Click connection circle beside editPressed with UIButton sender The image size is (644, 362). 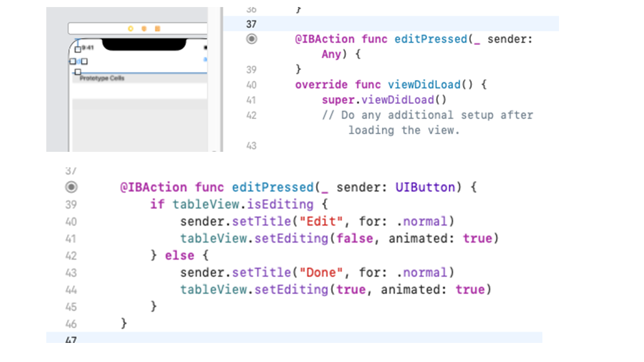pyautogui.click(x=71, y=187)
